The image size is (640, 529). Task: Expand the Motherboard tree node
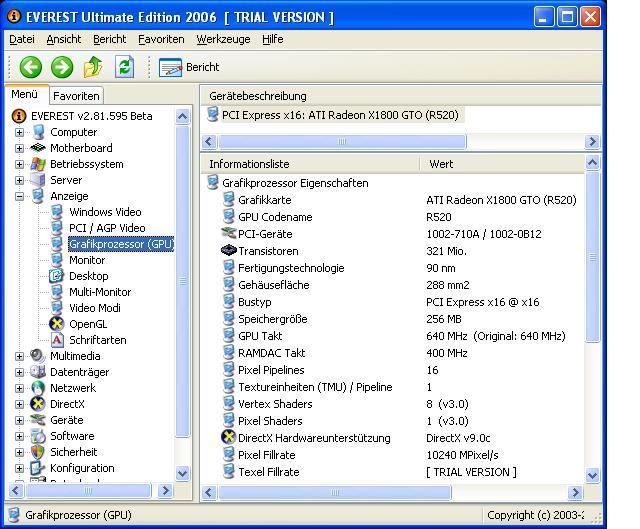(x=19, y=148)
